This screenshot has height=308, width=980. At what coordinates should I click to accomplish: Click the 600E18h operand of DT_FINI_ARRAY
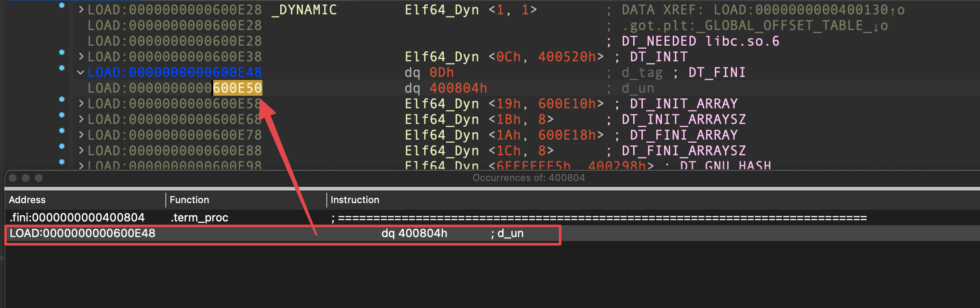(x=567, y=135)
